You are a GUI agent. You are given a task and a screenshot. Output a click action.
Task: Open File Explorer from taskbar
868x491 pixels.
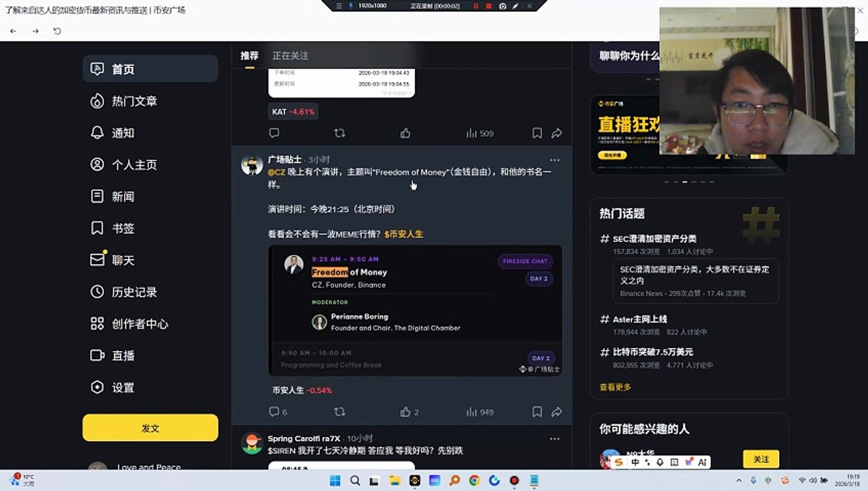click(395, 481)
